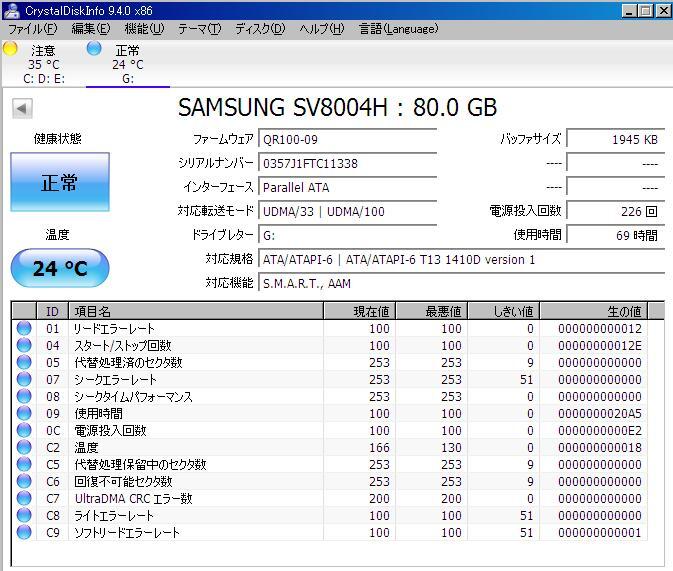673x571 pixels.
Task: Click status orb for row C9 soft read error rate
Action: [x=24, y=532]
